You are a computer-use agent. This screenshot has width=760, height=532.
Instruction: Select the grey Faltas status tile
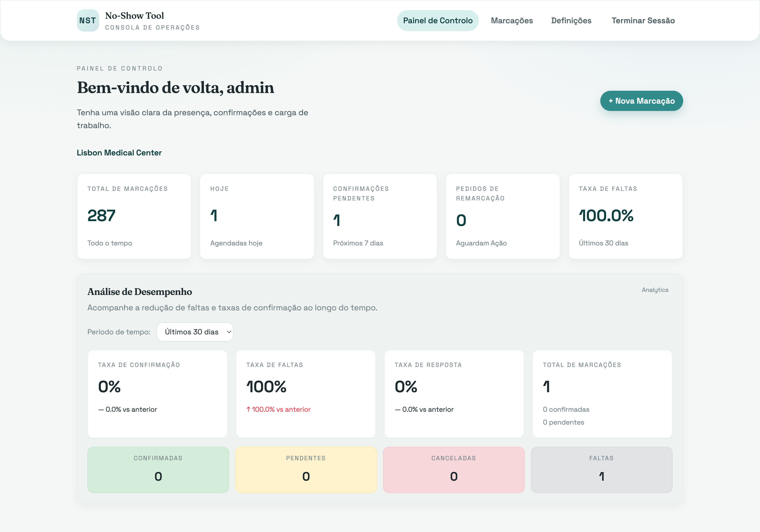(x=601, y=470)
